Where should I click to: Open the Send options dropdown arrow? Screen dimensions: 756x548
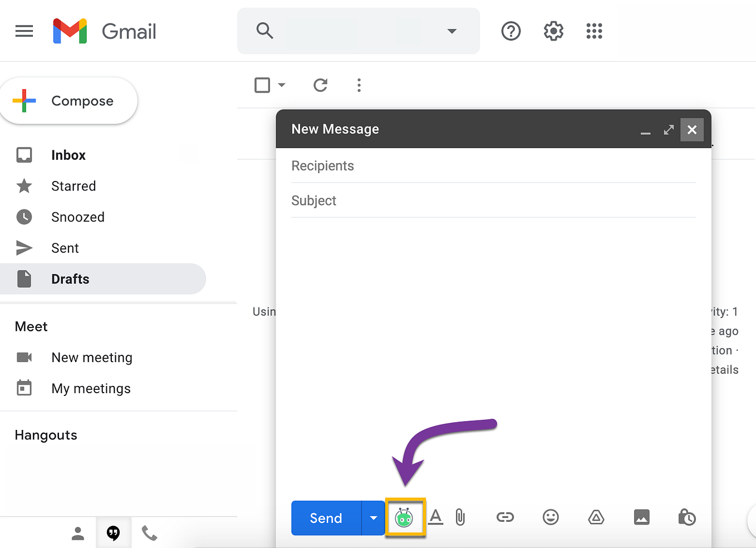(373, 517)
